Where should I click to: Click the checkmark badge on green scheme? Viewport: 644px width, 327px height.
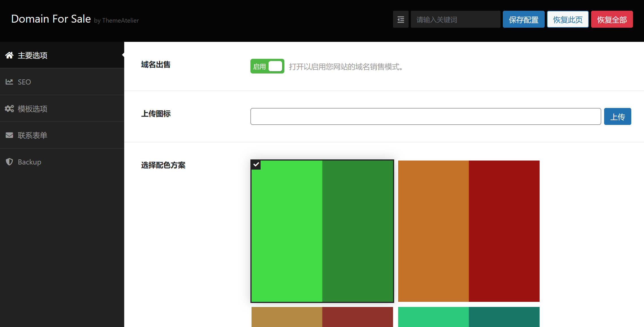click(x=256, y=165)
